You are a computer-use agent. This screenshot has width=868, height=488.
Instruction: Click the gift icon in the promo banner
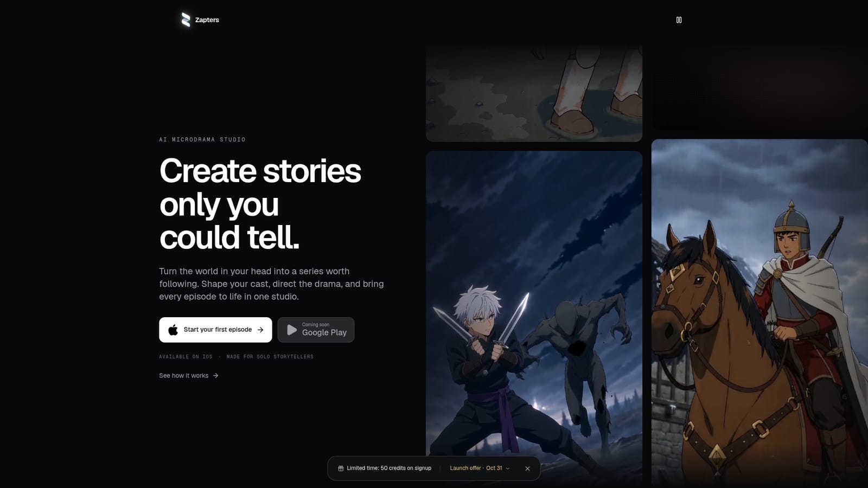click(341, 468)
